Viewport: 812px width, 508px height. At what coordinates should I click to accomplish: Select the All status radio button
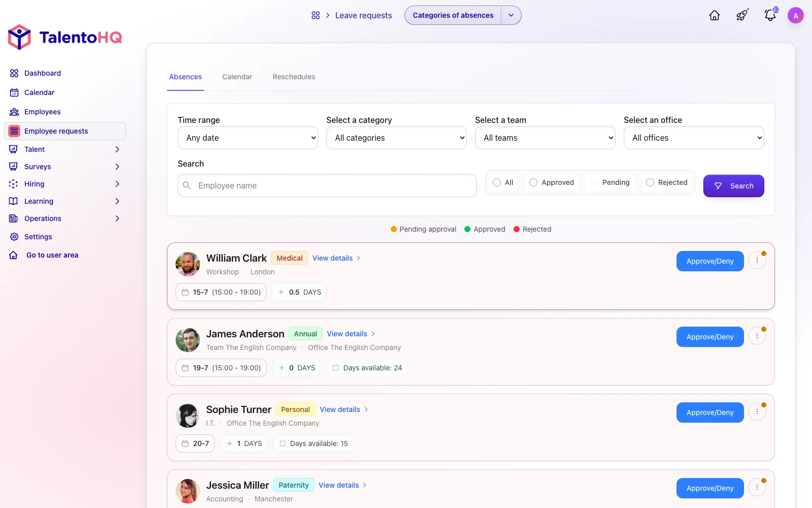[497, 182]
